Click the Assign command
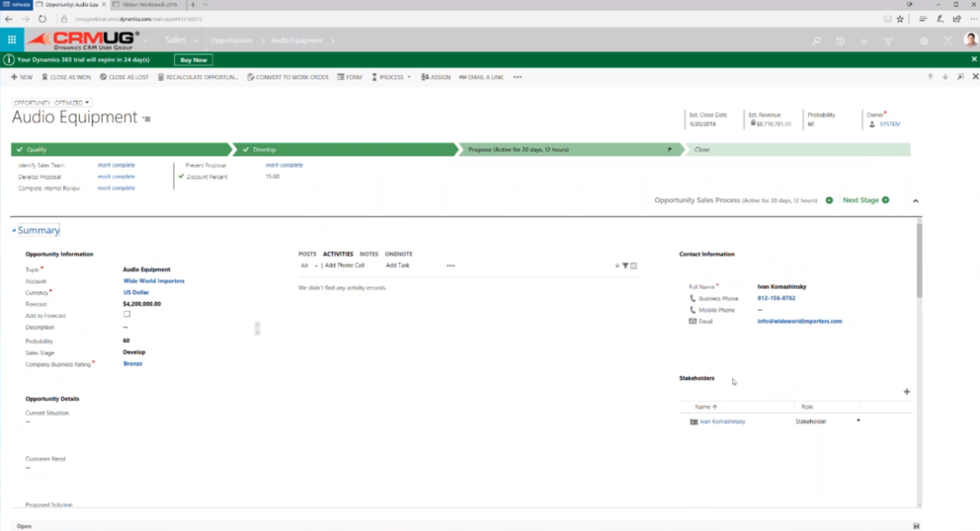The height and width of the screenshot is (531, 980). point(436,77)
